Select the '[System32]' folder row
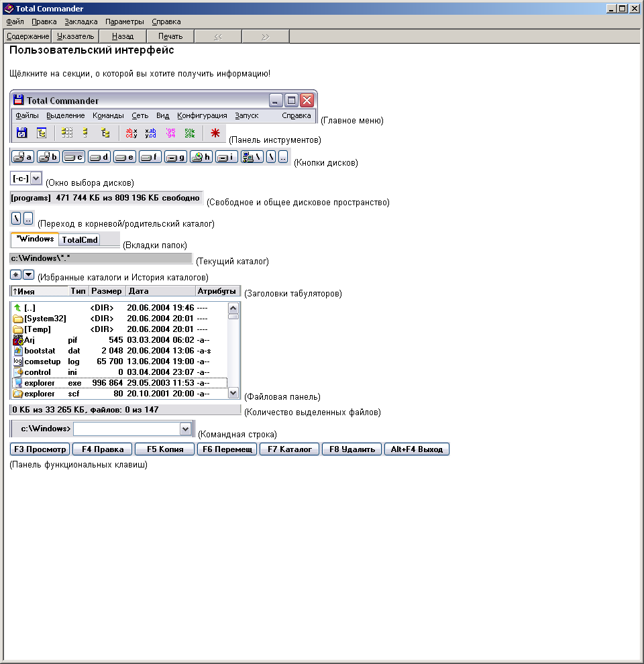 pos(120,319)
